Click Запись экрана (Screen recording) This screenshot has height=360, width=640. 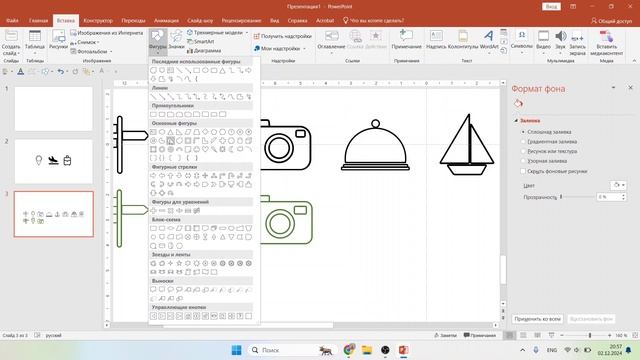[578, 42]
